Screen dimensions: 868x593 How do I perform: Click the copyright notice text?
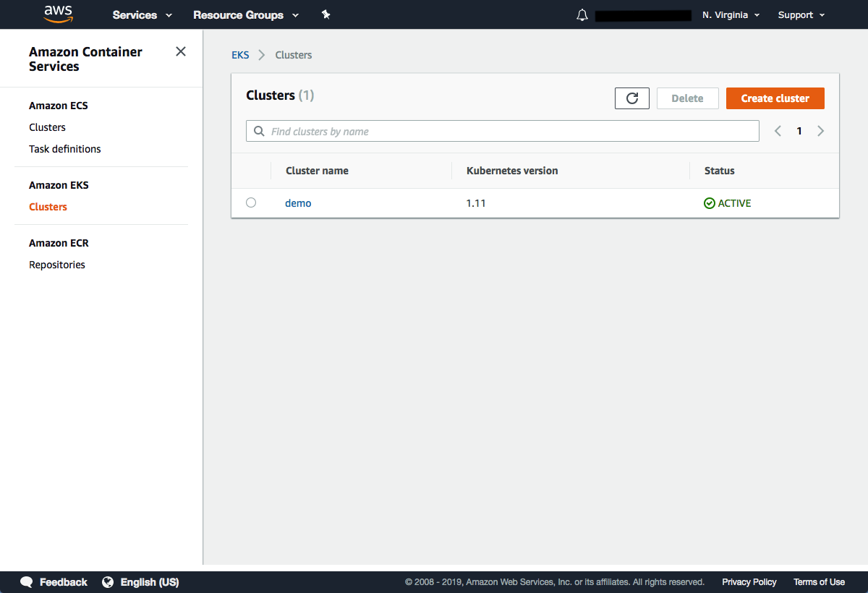(x=554, y=582)
